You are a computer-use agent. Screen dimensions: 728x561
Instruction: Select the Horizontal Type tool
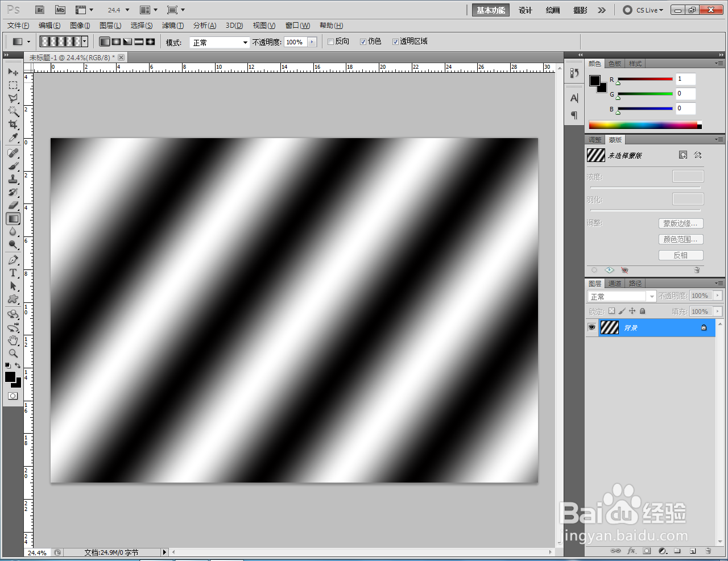pyautogui.click(x=13, y=273)
